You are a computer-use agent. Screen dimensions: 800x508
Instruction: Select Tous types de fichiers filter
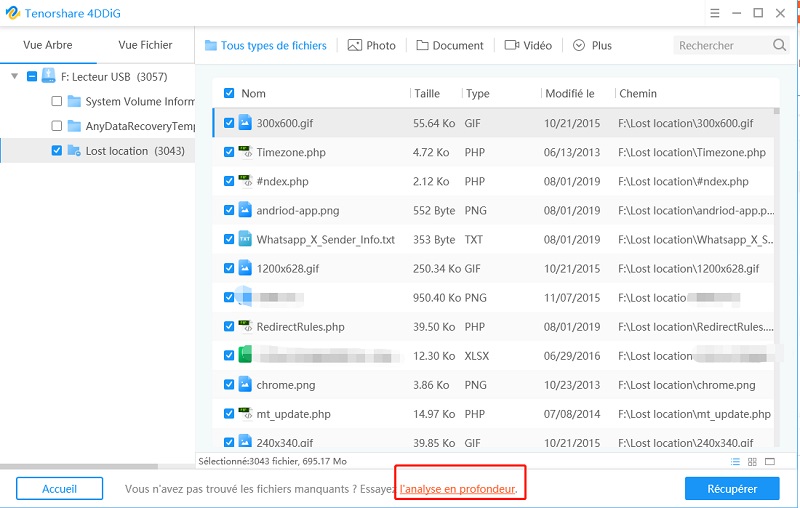pos(265,45)
